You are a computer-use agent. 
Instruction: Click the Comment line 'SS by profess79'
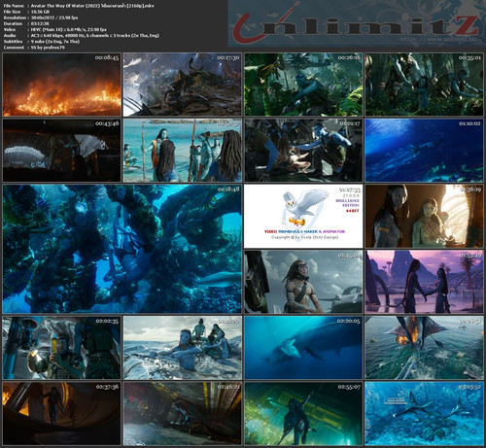48,48
